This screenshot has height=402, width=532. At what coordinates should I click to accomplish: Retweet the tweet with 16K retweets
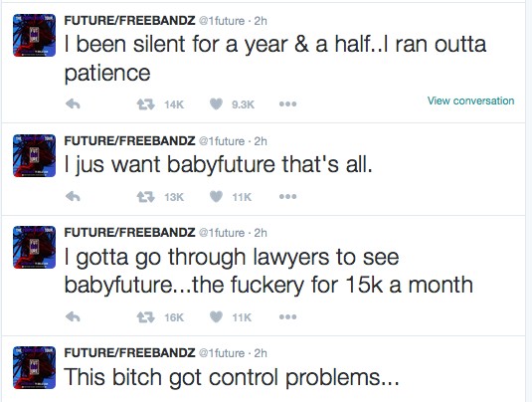146,317
